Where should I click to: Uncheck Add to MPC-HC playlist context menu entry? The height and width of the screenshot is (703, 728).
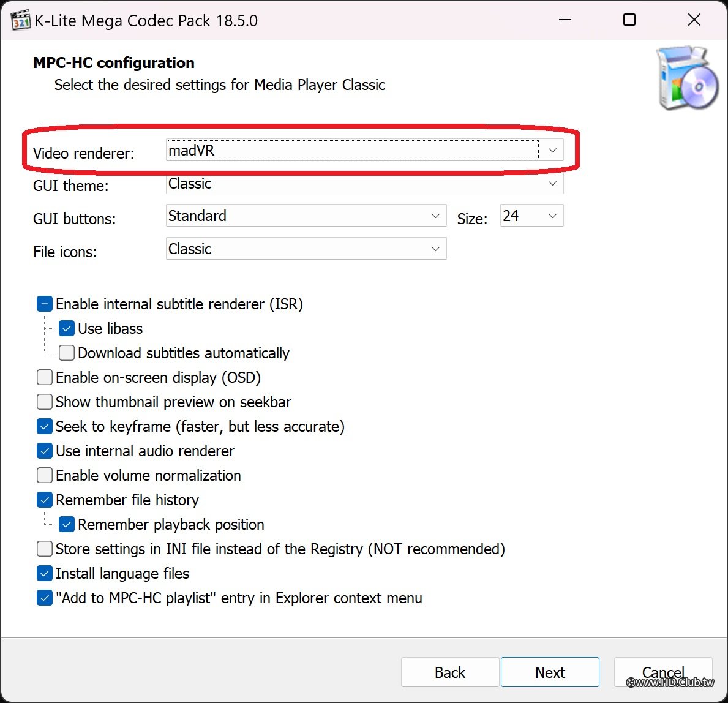[45, 598]
